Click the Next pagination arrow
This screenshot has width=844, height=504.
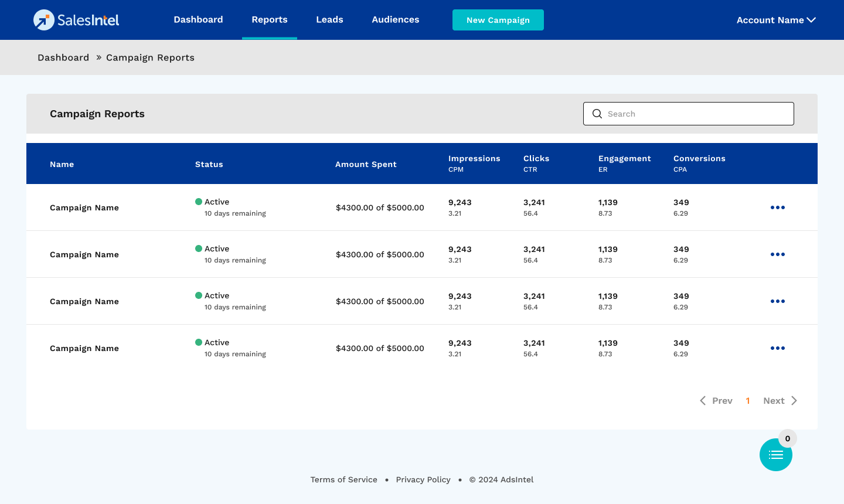click(794, 401)
